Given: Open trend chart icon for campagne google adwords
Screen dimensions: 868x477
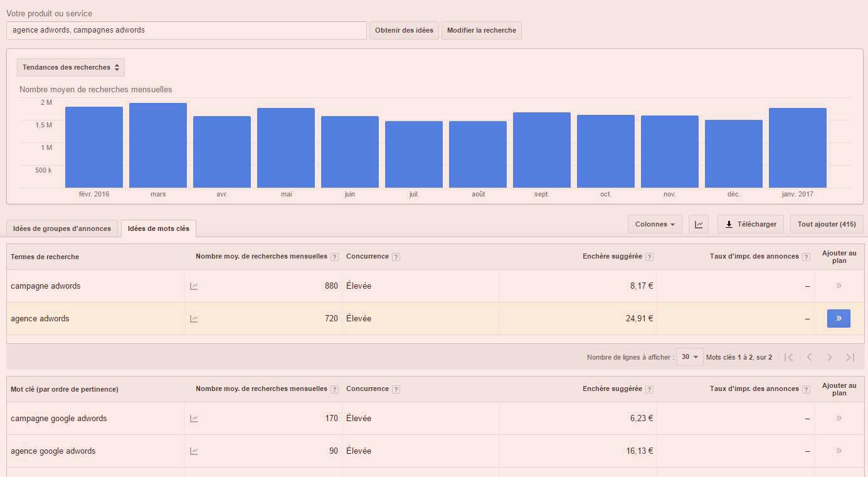Looking at the screenshot, I should pyautogui.click(x=194, y=419).
